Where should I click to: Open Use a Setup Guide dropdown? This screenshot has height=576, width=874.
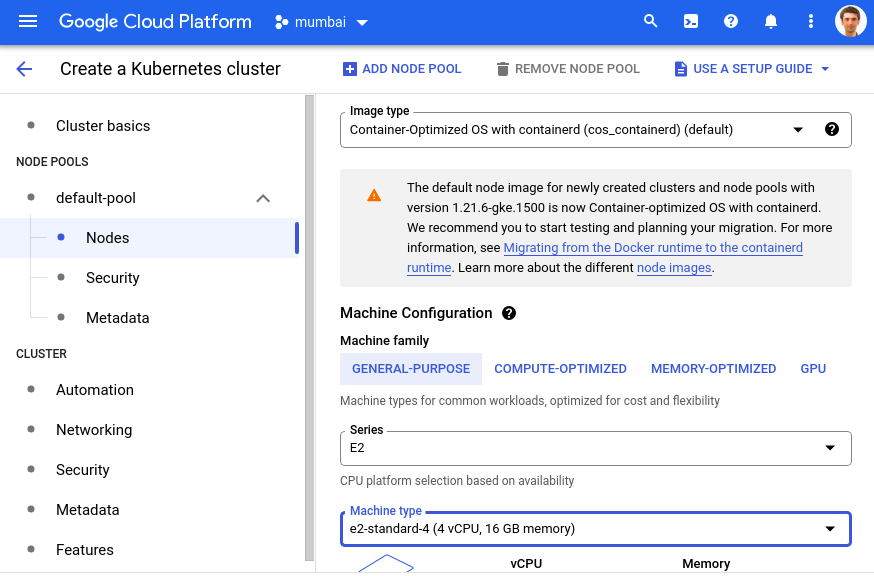click(x=751, y=69)
